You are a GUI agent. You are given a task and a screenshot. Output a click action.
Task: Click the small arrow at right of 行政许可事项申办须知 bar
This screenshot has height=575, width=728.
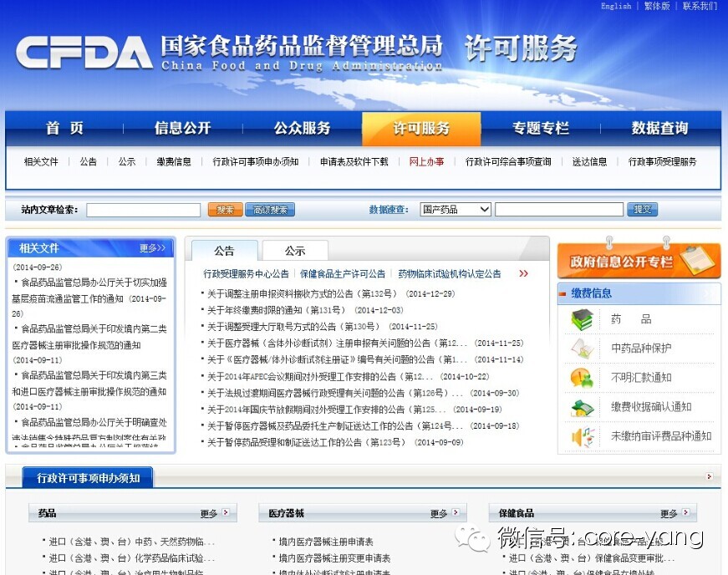(x=709, y=476)
